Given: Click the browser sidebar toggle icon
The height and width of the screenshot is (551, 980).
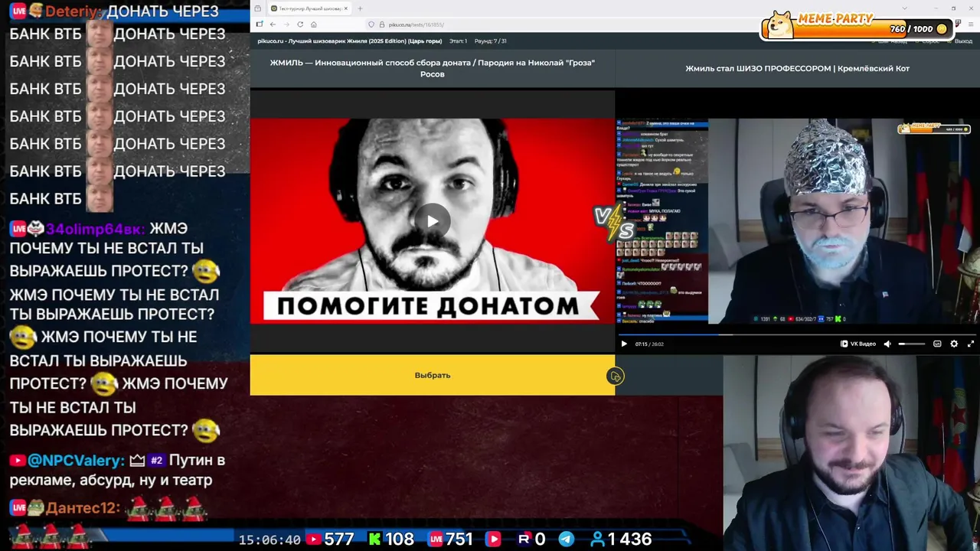Looking at the screenshot, I should click(259, 24).
